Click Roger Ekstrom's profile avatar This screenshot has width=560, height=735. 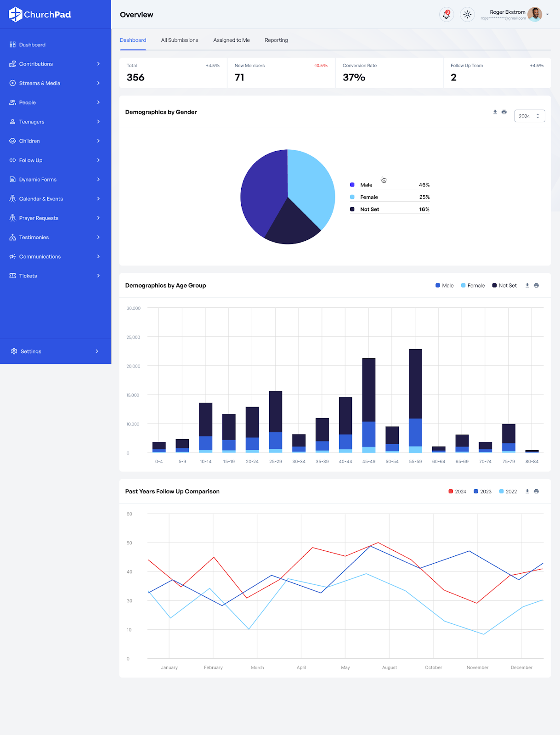click(535, 15)
